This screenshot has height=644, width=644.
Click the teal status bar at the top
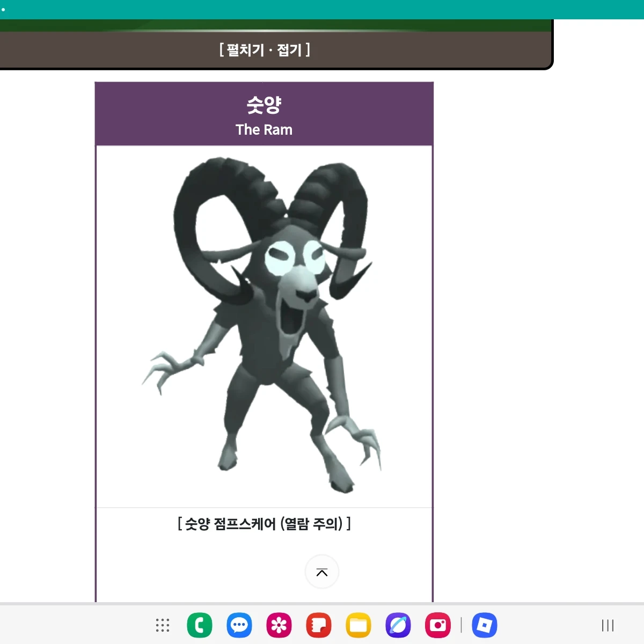click(x=322, y=8)
